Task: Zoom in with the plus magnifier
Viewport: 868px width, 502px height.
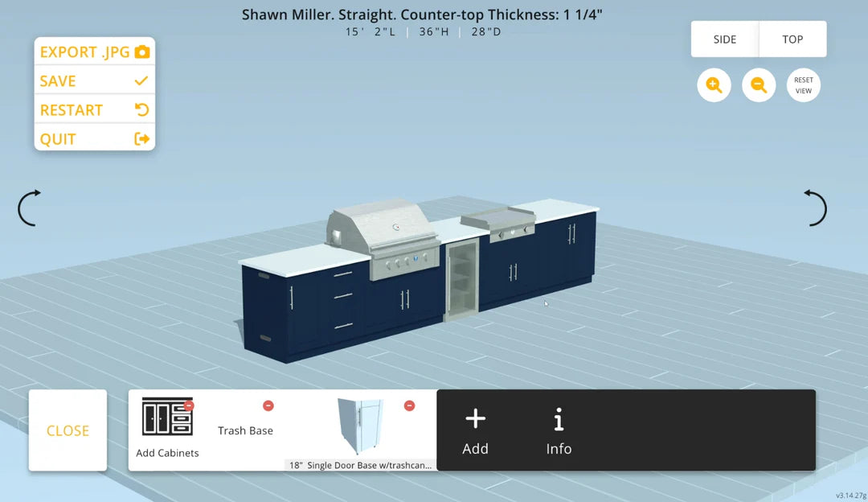Action: tap(714, 85)
